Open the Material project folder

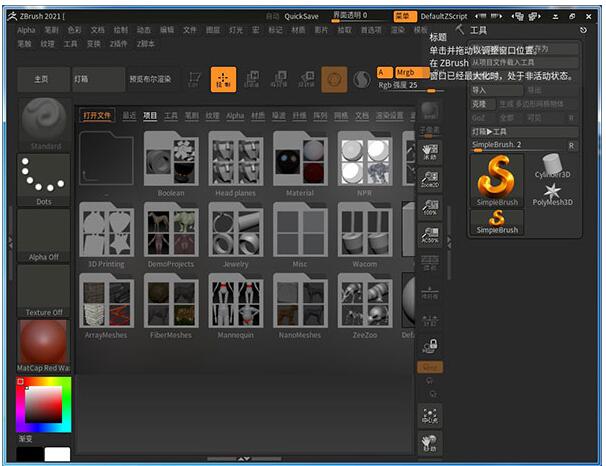(x=300, y=158)
